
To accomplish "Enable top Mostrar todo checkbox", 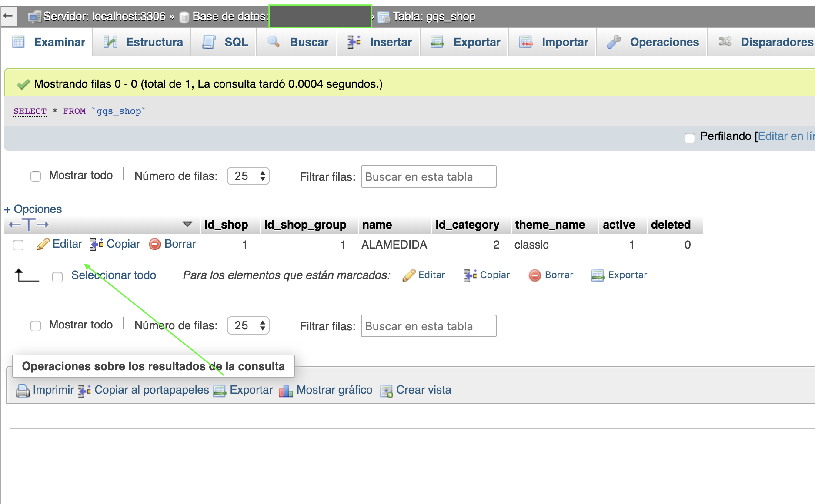I will click(36, 176).
